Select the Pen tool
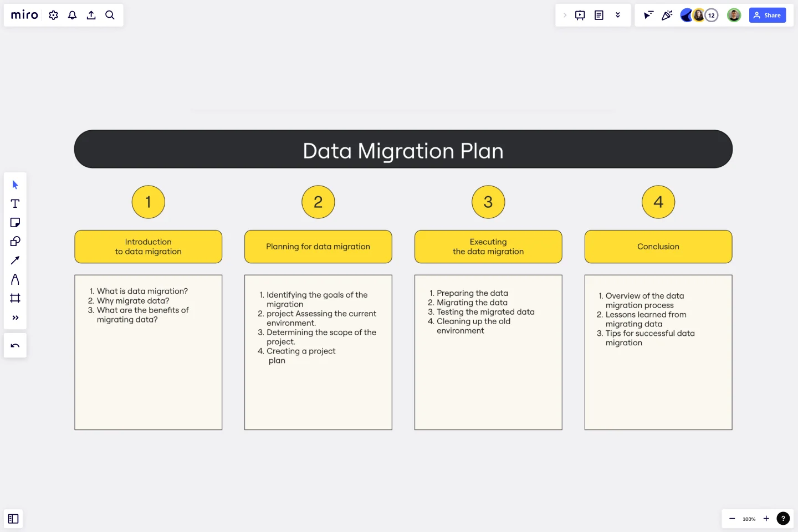This screenshot has height=532, width=798. [x=15, y=279]
